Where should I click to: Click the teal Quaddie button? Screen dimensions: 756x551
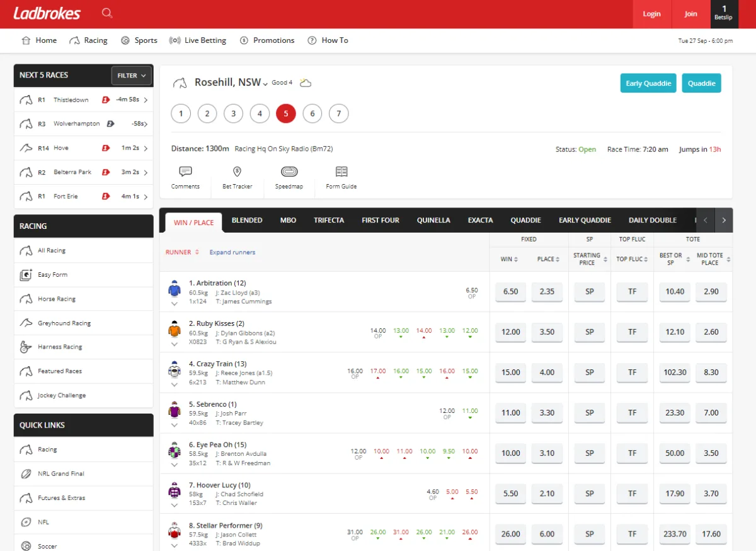pyautogui.click(x=701, y=83)
